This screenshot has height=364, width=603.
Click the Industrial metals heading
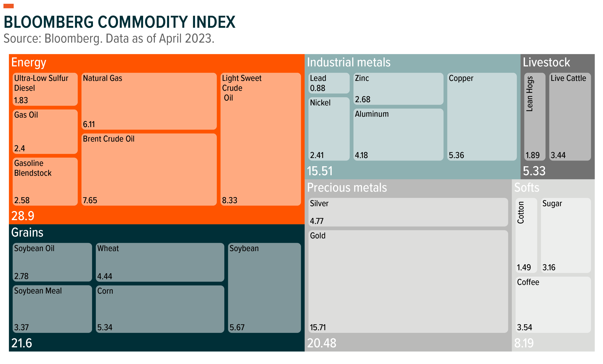[349, 62]
